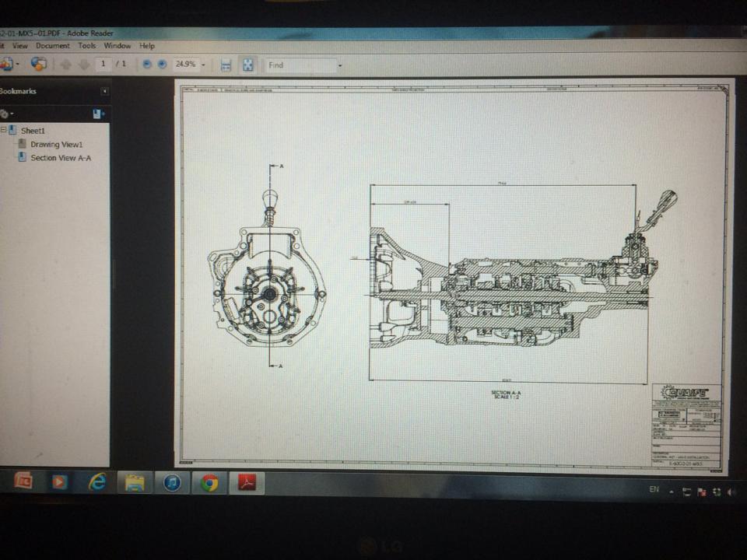Go to next page with down arrow
Screen dimensions: 747x560
[84, 65]
